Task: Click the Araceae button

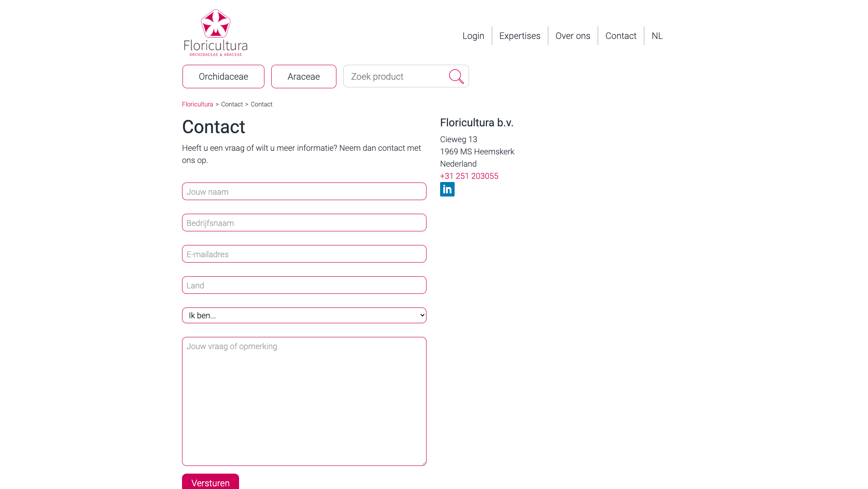Action: tap(303, 77)
